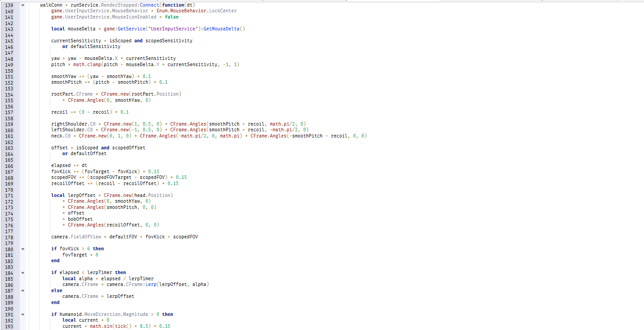The image size is (644, 330).
Task: Click bobOffset on line 175
Action: (x=80, y=219)
